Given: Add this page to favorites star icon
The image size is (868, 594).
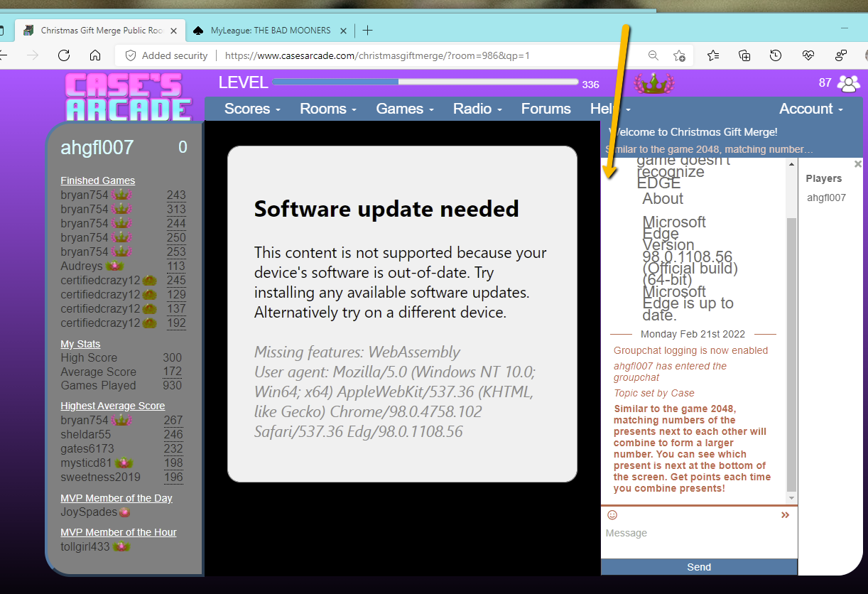Looking at the screenshot, I should click(x=679, y=55).
